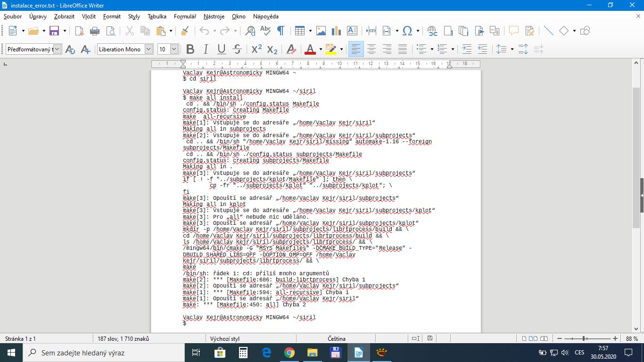Insert an image
This screenshot has height=362, width=644.
(x=321, y=31)
